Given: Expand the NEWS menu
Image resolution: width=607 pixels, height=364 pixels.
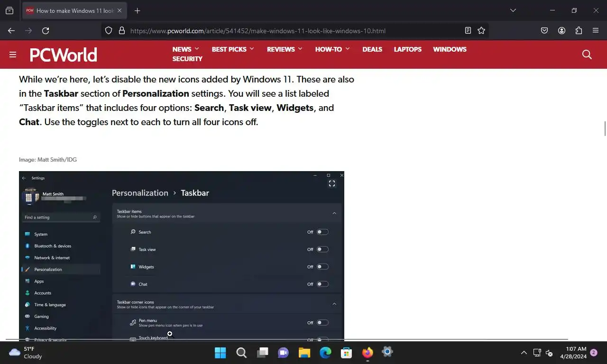Looking at the screenshot, I should pyautogui.click(x=186, y=49).
